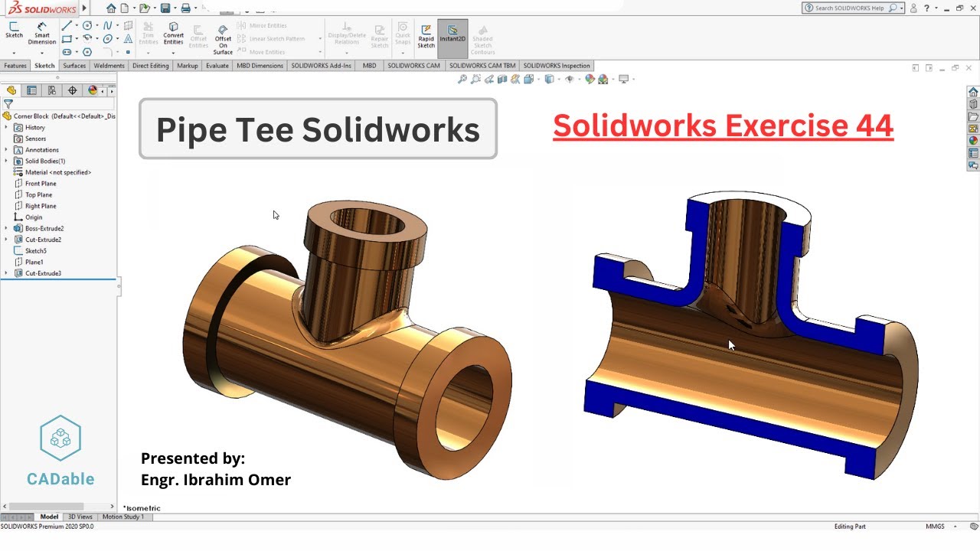Open File Explorer folder in task pane
The image size is (980, 551).
pyautogui.click(x=973, y=116)
